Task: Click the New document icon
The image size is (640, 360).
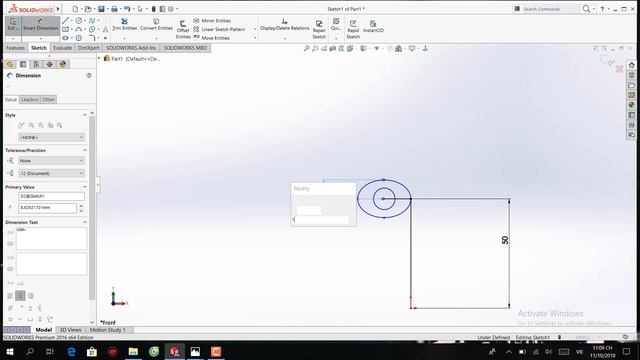Action: pos(75,9)
